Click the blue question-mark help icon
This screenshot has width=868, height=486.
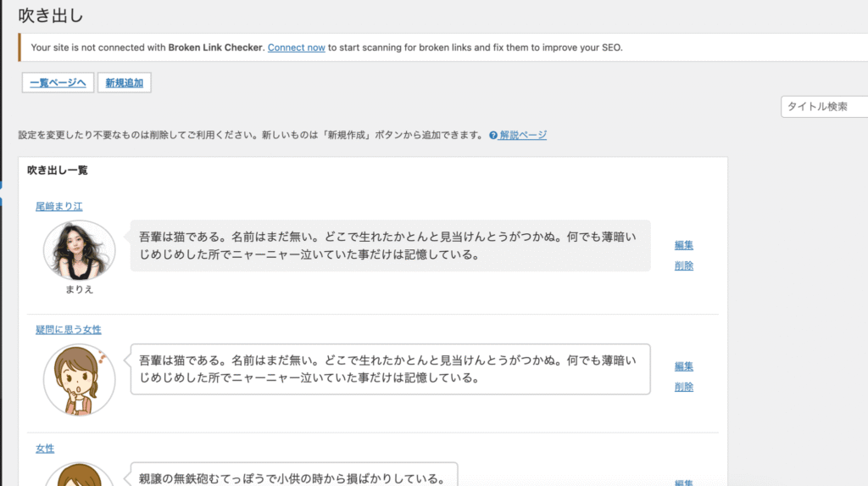pos(493,136)
